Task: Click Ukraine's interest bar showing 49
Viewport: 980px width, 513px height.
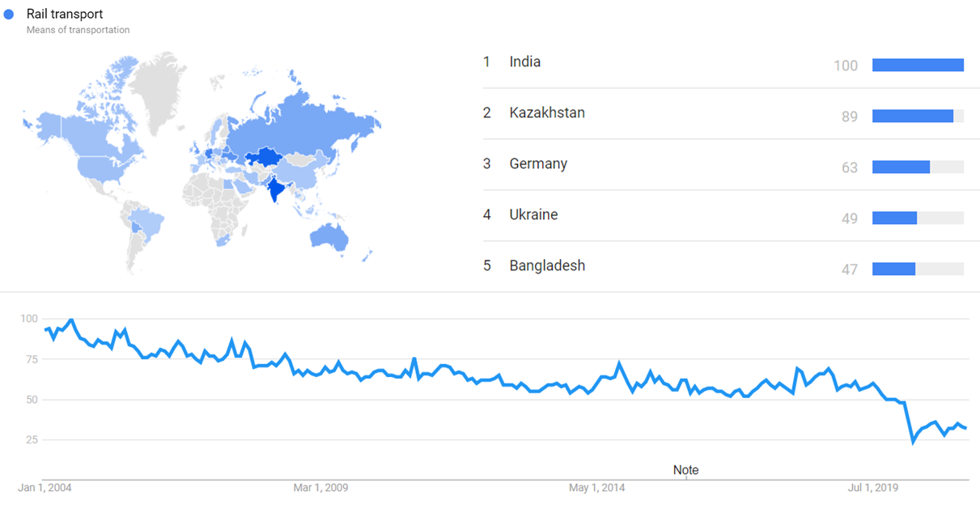Action: point(895,218)
